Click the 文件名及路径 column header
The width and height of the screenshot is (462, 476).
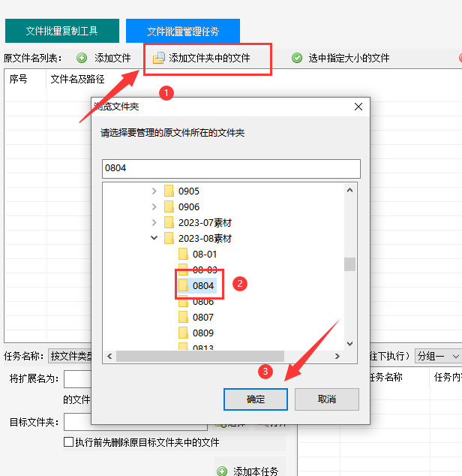77,79
